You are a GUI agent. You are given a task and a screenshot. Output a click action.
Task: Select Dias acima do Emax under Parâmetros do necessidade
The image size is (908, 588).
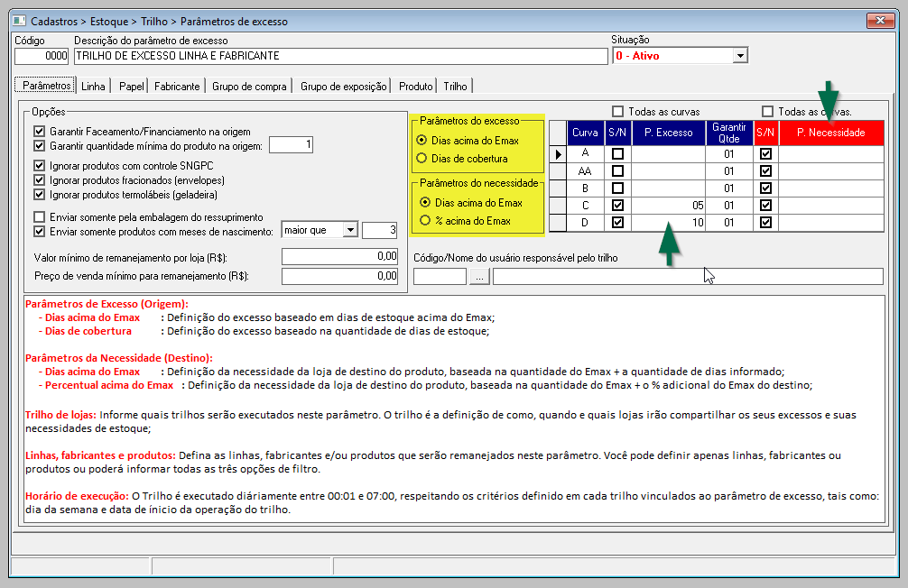pyautogui.click(x=425, y=203)
